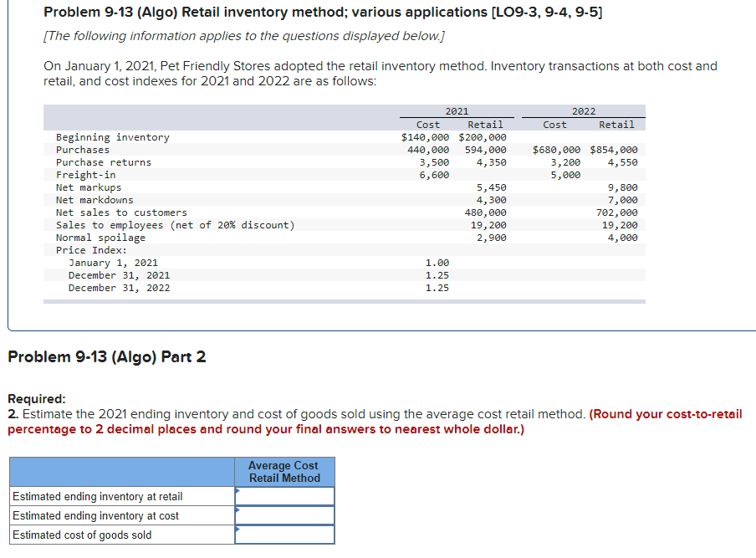Viewport: 756px width, 558px height.
Task: Click the Required: label
Action: point(37,399)
